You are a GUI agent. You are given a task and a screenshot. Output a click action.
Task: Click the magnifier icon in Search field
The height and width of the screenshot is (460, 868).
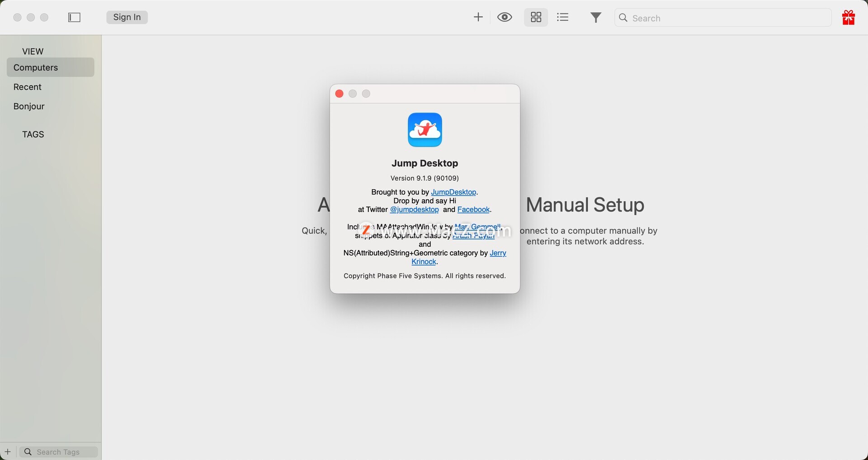(623, 18)
